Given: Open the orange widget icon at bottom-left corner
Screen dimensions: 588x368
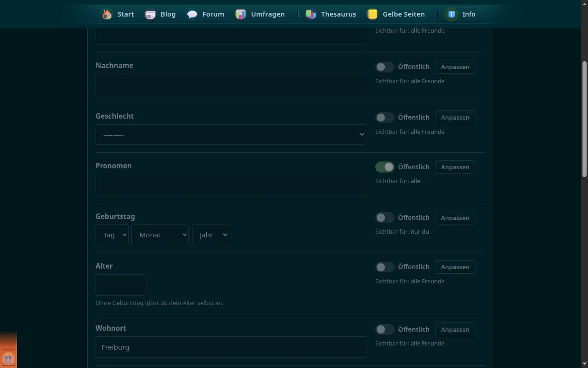Looking at the screenshot, I should coord(8,358).
